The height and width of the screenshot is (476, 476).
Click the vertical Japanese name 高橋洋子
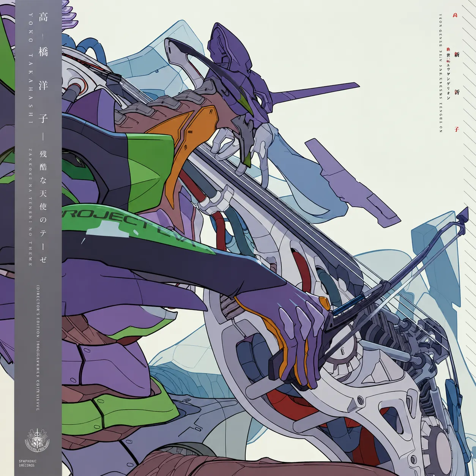(43, 68)
